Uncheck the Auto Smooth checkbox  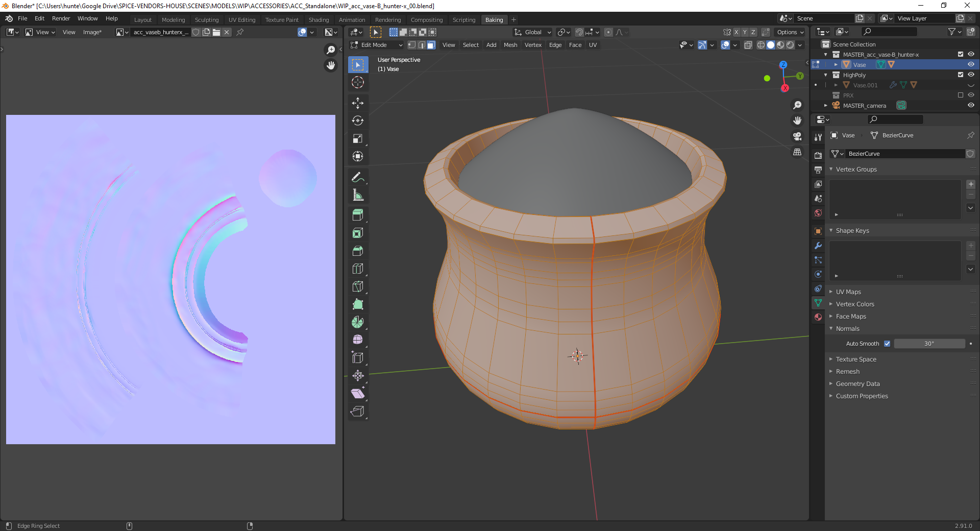(887, 344)
